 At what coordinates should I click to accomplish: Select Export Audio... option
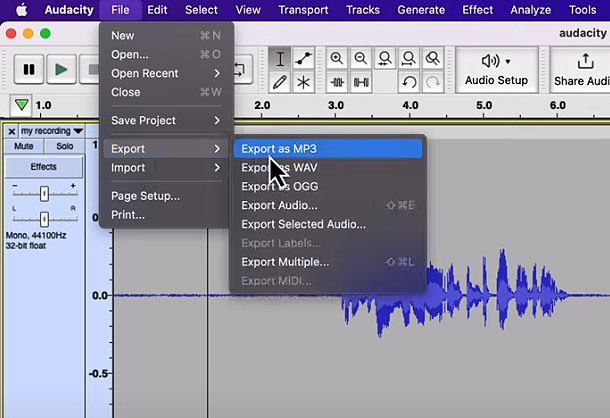click(328, 205)
